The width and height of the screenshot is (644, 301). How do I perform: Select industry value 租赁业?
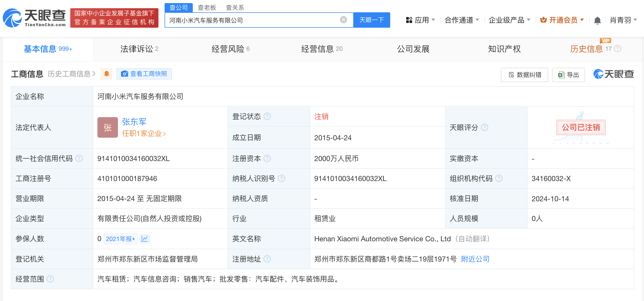tap(325, 218)
